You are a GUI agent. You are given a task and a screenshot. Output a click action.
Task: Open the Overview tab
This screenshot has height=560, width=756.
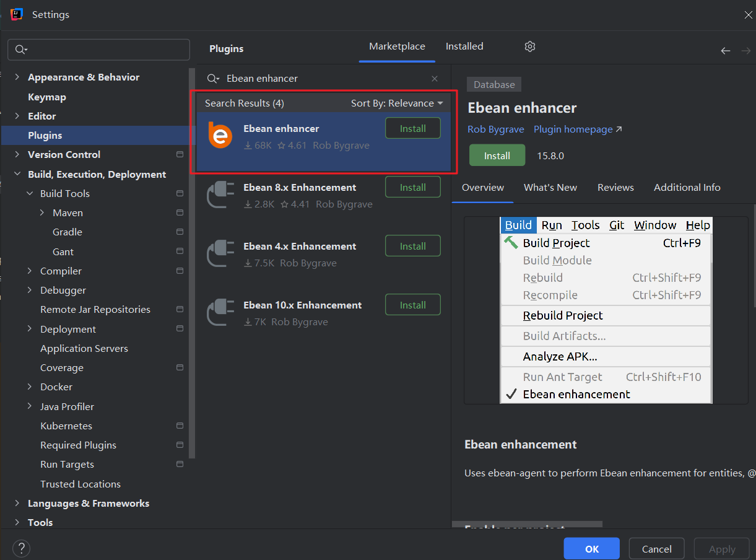tap(483, 188)
